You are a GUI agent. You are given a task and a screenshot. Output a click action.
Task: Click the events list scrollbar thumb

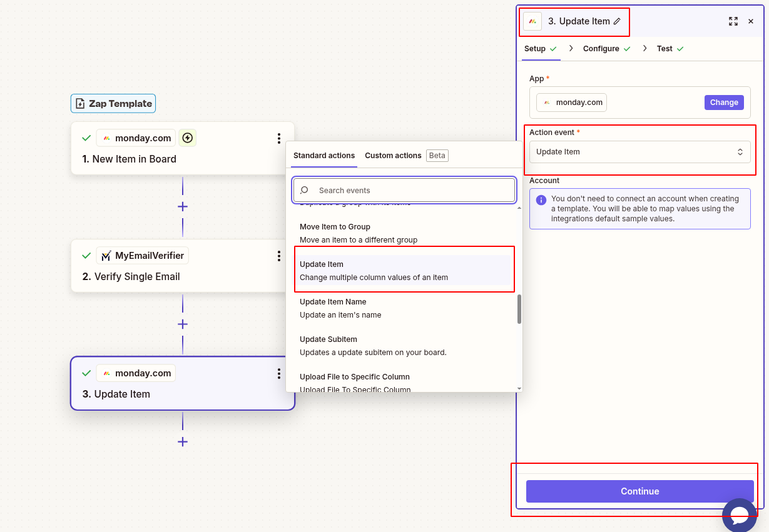tap(519, 309)
